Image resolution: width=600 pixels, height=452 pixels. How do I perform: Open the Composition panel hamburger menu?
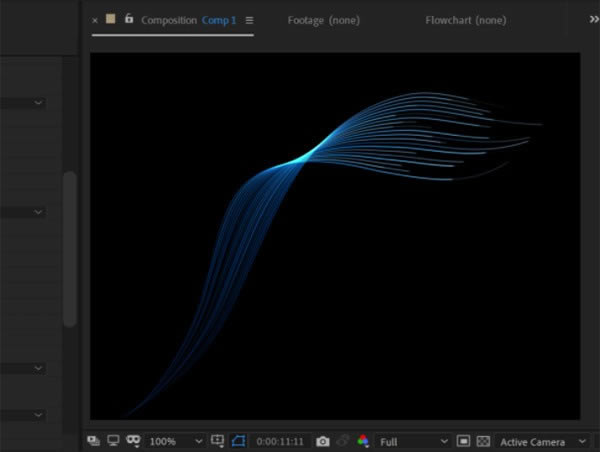click(x=249, y=20)
